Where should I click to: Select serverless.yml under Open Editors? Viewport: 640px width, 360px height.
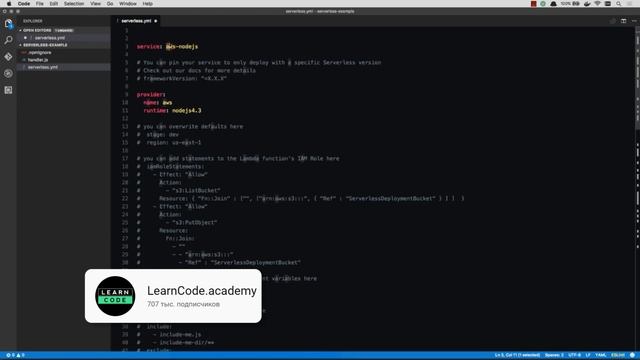click(63, 38)
